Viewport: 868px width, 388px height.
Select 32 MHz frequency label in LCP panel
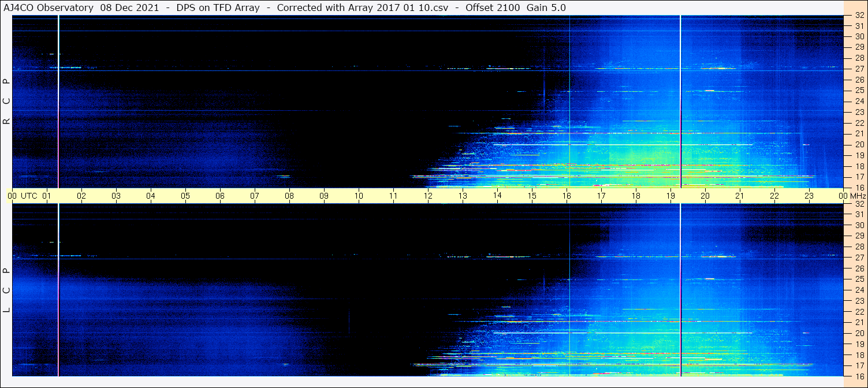coord(859,204)
